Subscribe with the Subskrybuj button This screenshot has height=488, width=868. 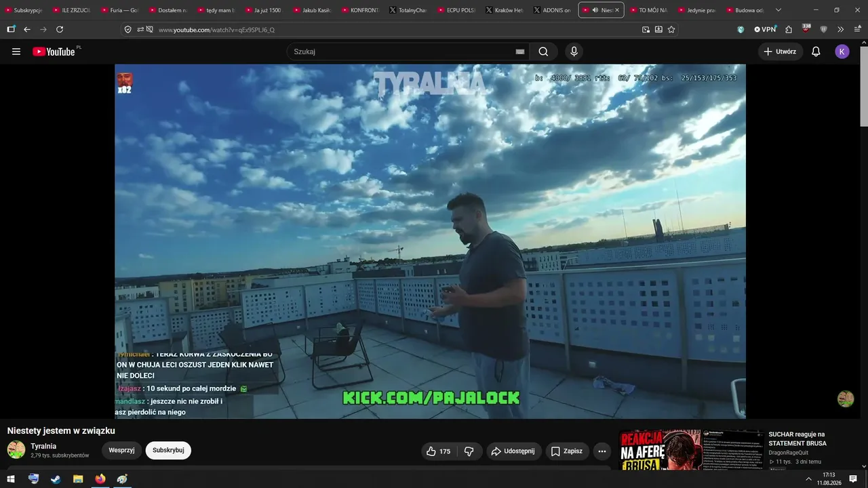pyautogui.click(x=168, y=450)
